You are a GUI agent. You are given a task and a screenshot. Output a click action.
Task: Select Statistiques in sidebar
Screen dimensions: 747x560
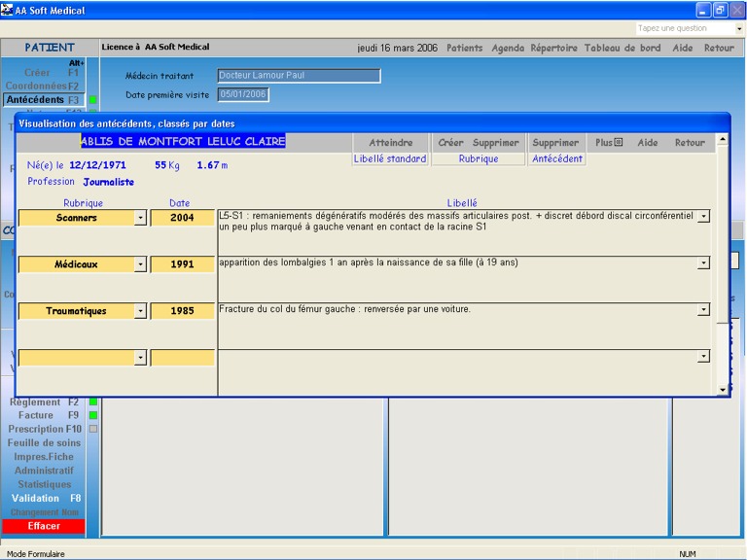pyautogui.click(x=45, y=484)
